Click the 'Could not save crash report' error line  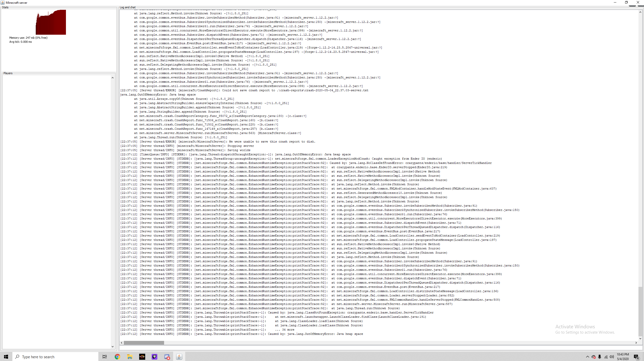click(244, 91)
